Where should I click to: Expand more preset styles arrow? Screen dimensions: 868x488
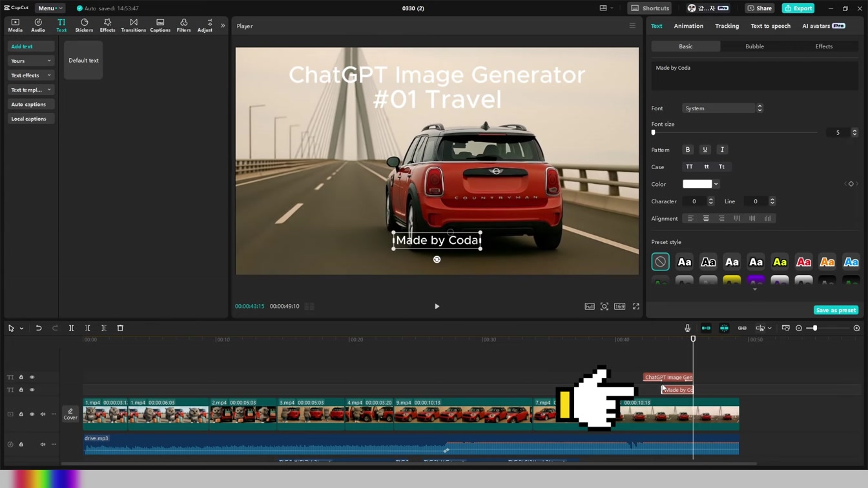pyautogui.click(x=754, y=290)
